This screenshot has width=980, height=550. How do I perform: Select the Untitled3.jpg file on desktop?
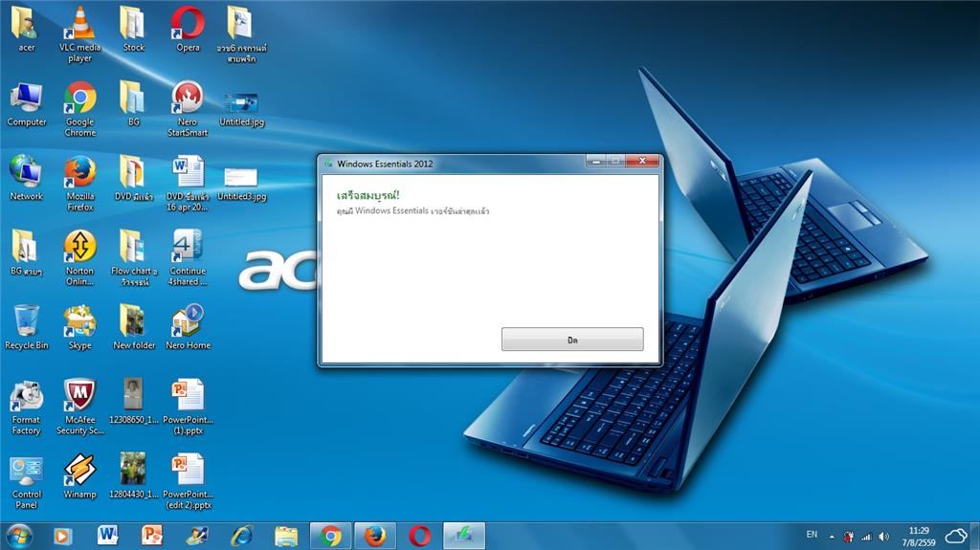point(241,183)
